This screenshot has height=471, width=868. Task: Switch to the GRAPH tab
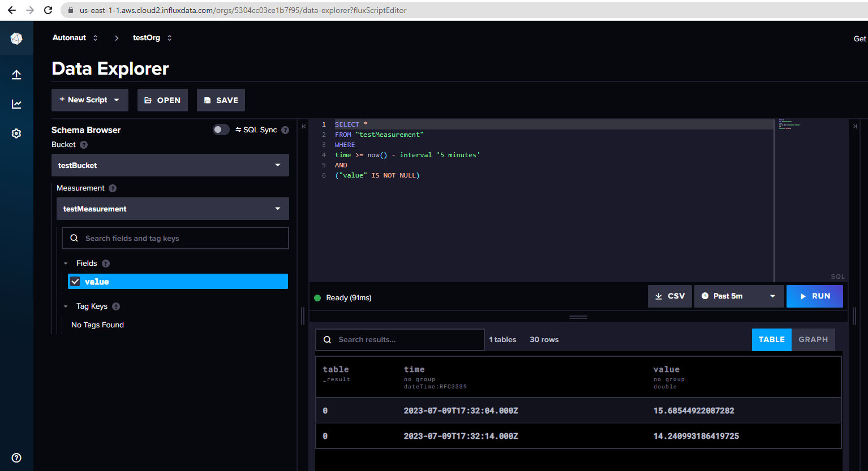813,339
